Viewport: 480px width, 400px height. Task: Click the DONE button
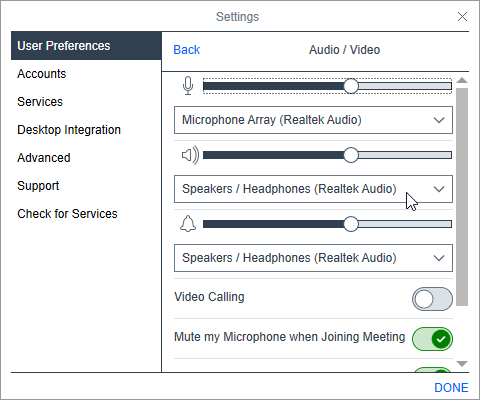(451, 388)
